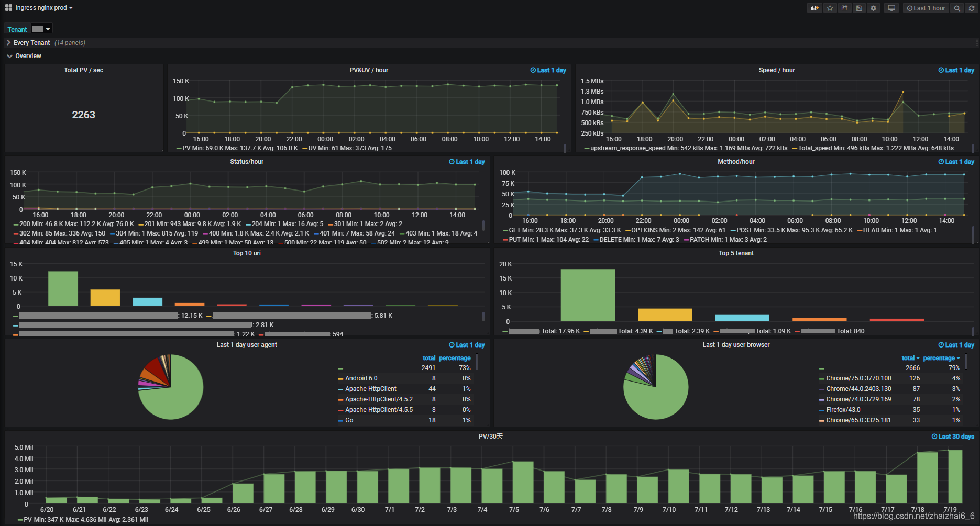Open the Share dashboard icon

tap(844, 8)
